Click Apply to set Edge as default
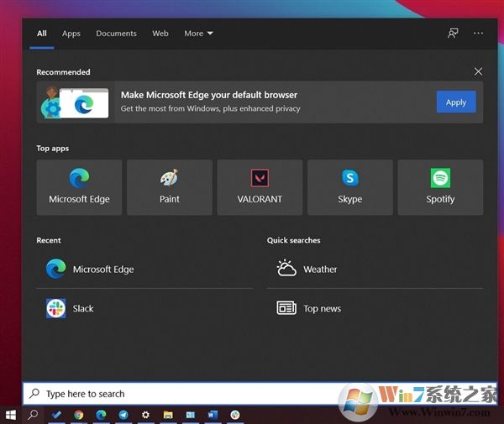The image size is (504, 424). [x=456, y=102]
